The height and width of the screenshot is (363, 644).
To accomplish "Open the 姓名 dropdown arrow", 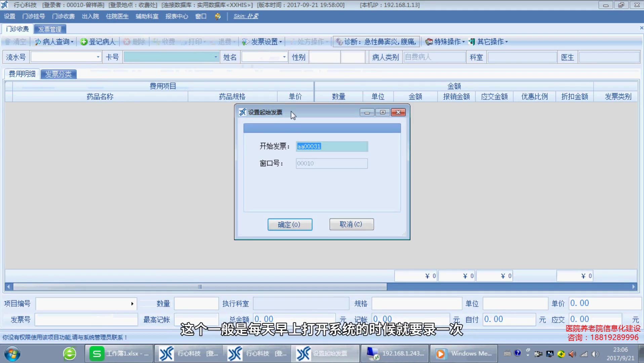I will click(x=284, y=57).
